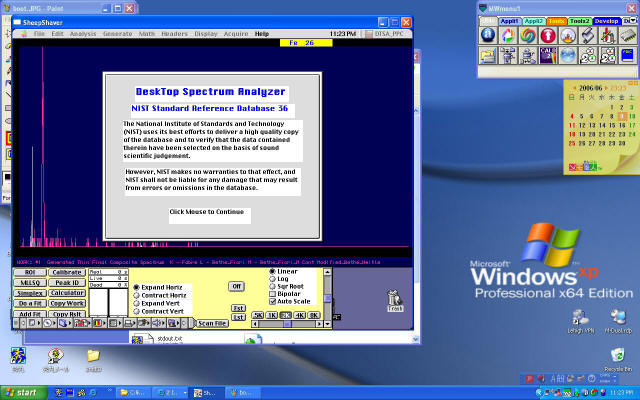Click the Off button
The height and width of the screenshot is (400, 640).
pyautogui.click(x=237, y=286)
